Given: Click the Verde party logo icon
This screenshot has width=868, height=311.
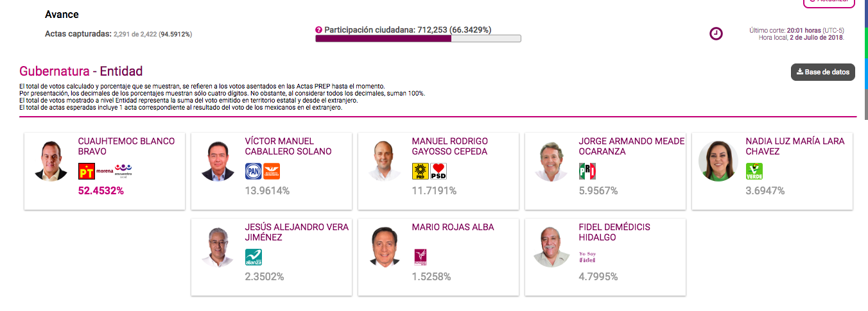Looking at the screenshot, I should point(754,171).
